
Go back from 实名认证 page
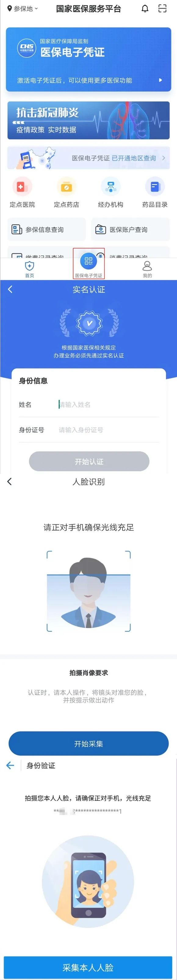[x=10, y=290]
